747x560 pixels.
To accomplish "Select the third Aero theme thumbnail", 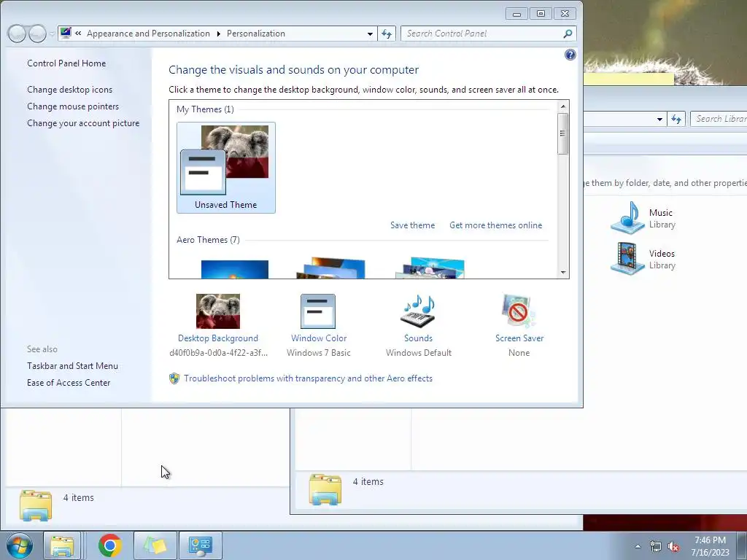I will pyautogui.click(x=430, y=268).
